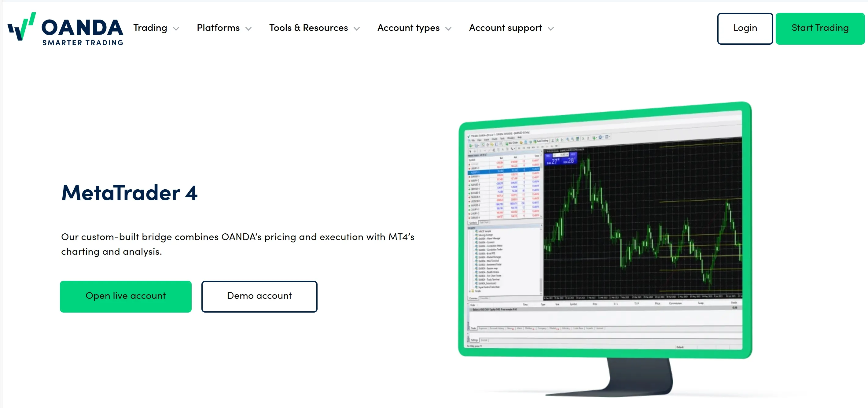Expand the Account support chevron
The height and width of the screenshot is (408, 868).
tap(551, 29)
